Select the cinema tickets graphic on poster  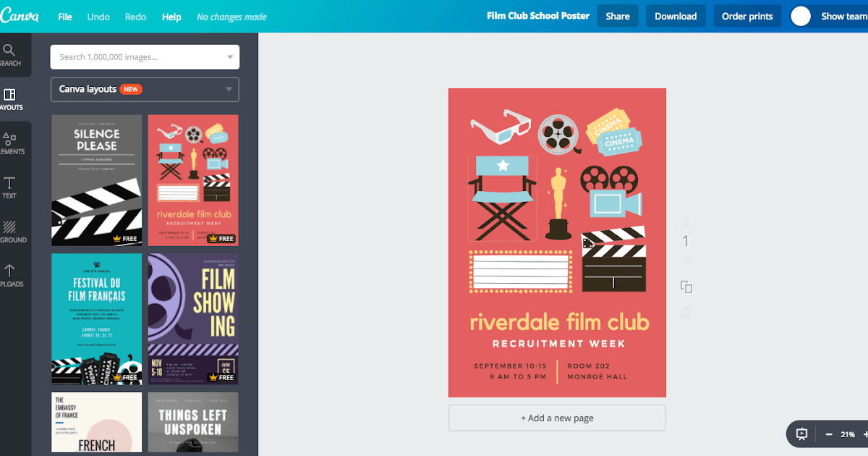point(614,132)
